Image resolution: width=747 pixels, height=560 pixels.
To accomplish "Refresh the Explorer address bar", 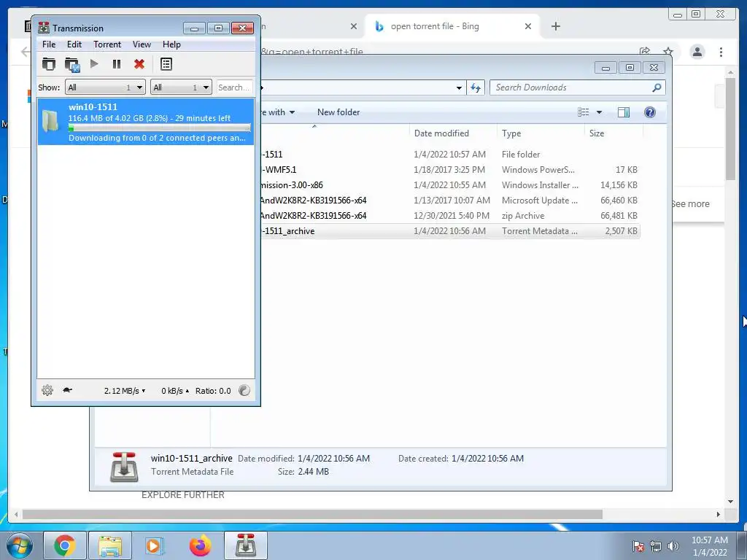I will (x=476, y=87).
